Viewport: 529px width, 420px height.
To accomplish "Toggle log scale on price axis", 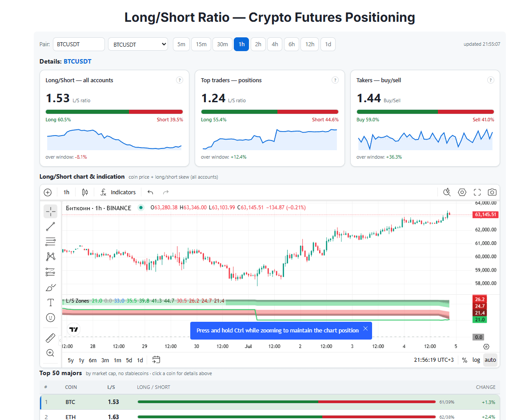I will tap(476, 360).
